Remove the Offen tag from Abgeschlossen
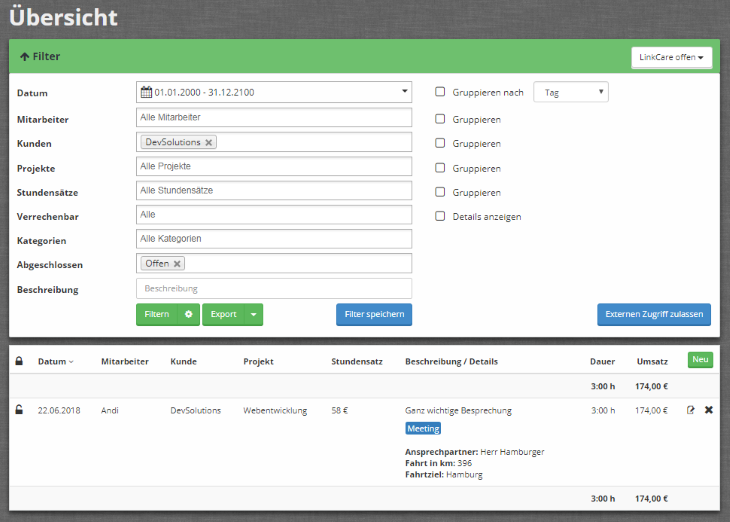 pos(177,264)
